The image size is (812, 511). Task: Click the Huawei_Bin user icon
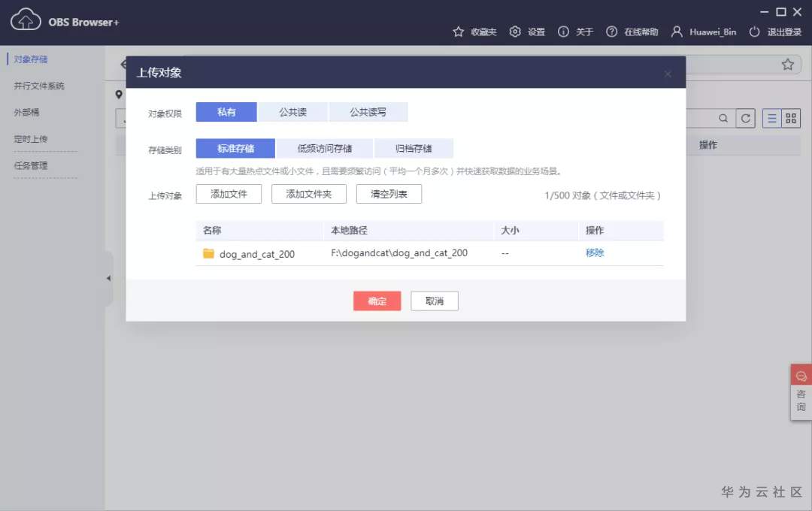(677, 32)
